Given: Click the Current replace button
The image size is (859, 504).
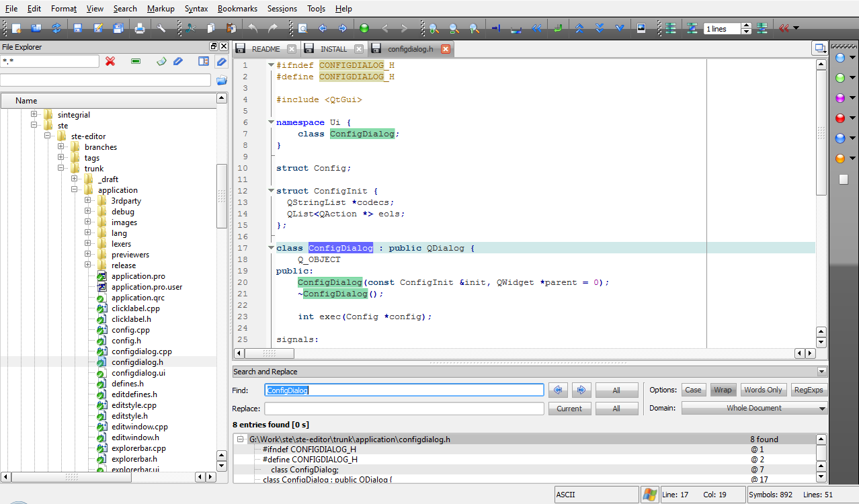Looking at the screenshot, I should click(x=570, y=409).
